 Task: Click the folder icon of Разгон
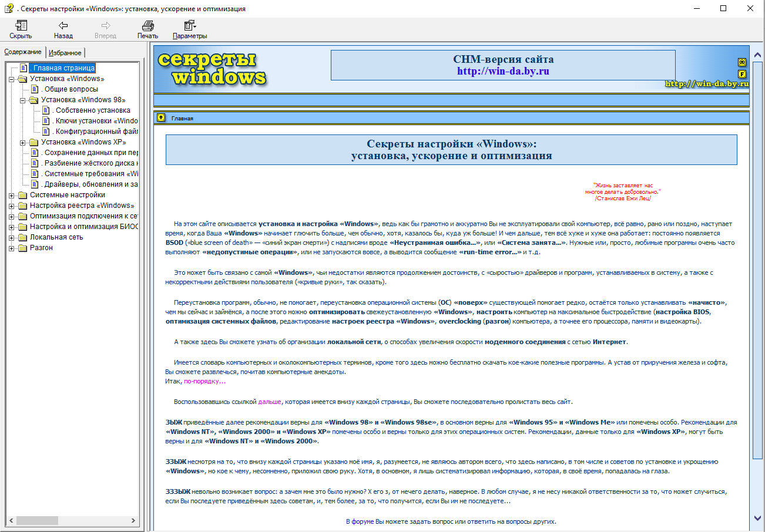[x=24, y=248]
